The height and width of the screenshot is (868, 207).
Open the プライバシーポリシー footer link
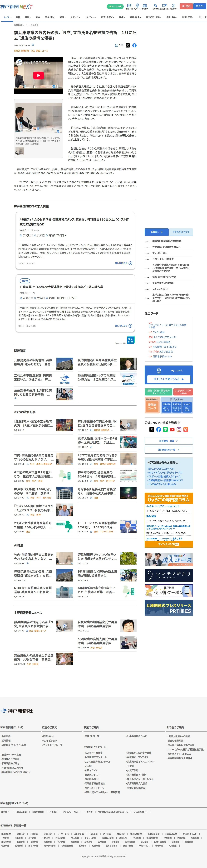pyautogui.click(x=72, y=812)
